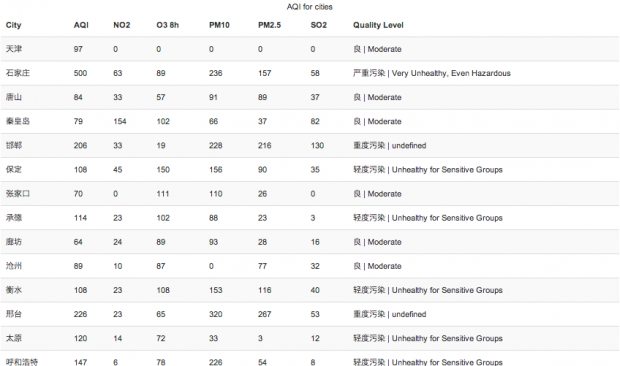Select the city name 秦皇岛
Viewport: 620px width, 366px height.
18,121
